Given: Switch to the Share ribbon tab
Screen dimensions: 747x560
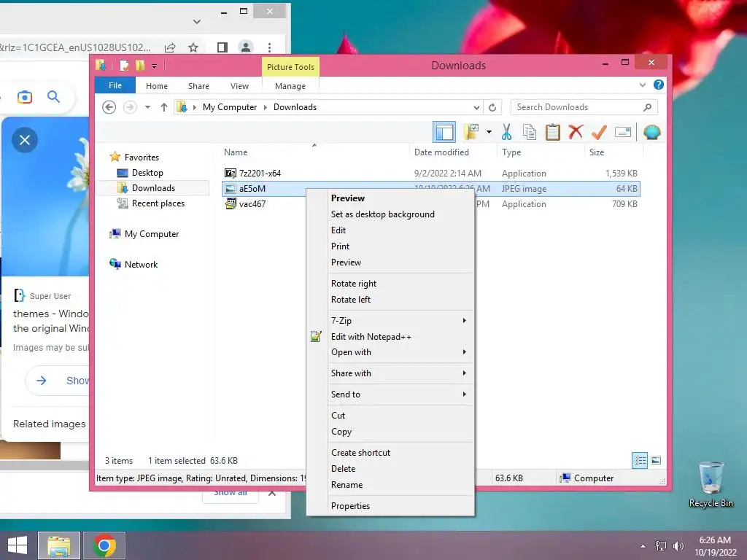Looking at the screenshot, I should tap(198, 86).
